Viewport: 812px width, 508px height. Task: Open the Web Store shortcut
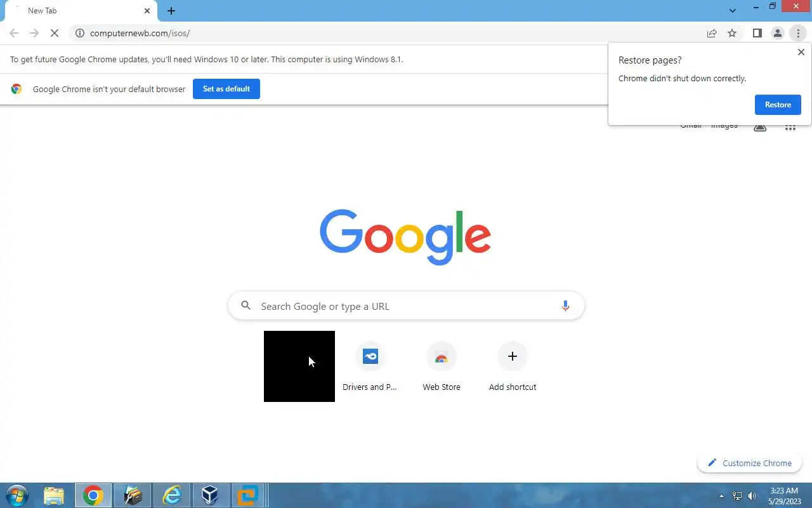(x=442, y=366)
